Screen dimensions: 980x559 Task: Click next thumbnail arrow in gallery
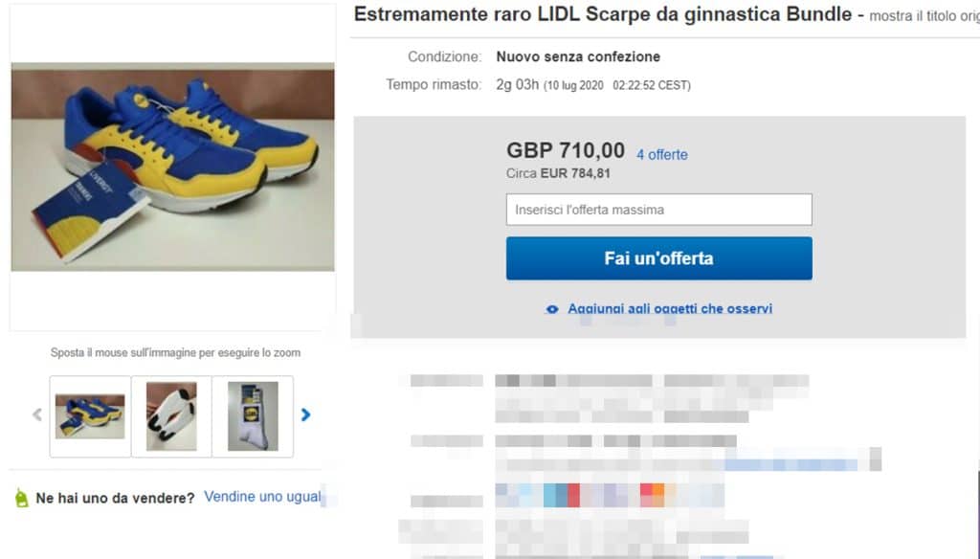tap(305, 414)
